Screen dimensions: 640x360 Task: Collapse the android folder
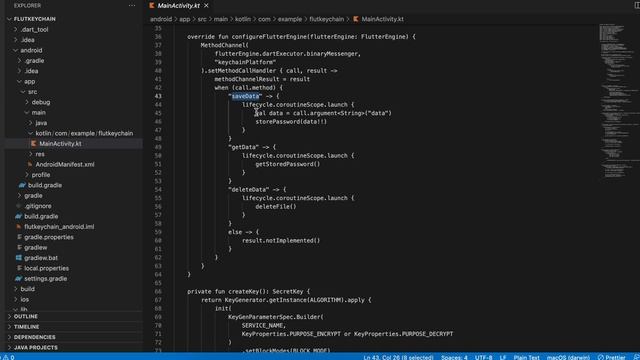point(16,50)
